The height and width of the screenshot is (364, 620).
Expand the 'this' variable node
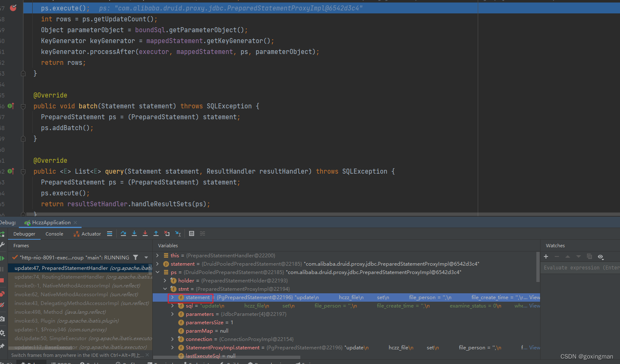[x=158, y=255]
